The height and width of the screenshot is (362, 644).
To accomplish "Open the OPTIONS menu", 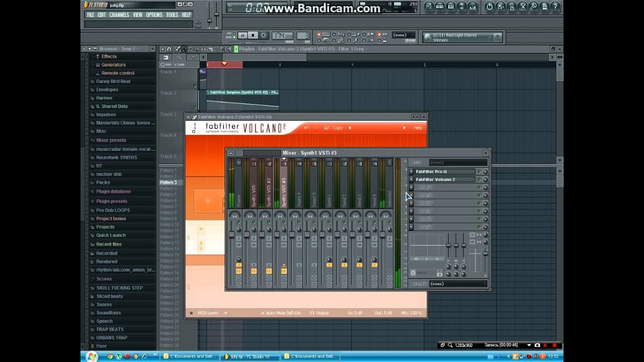I will click(154, 15).
